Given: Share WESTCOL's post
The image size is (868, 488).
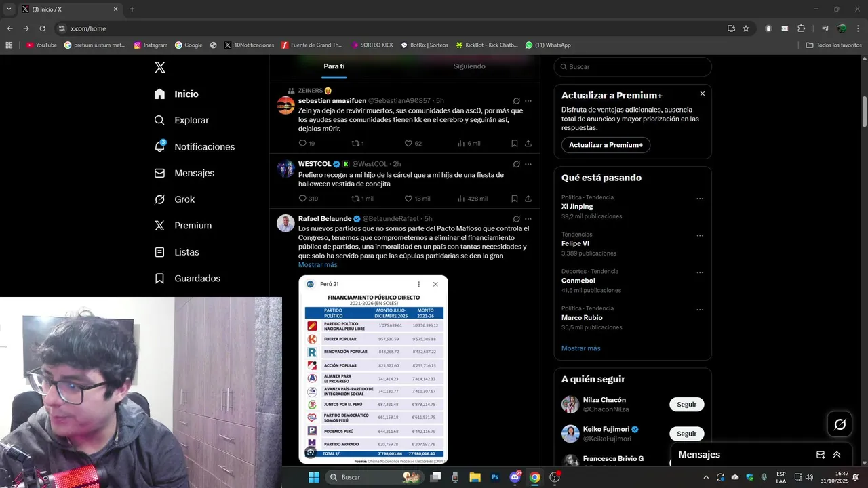Looking at the screenshot, I should pos(528,199).
